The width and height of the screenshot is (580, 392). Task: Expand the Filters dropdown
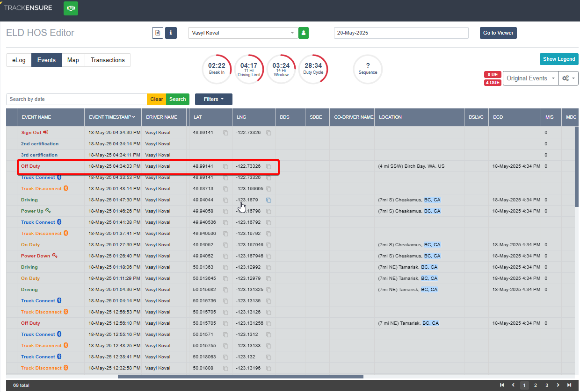coord(214,99)
